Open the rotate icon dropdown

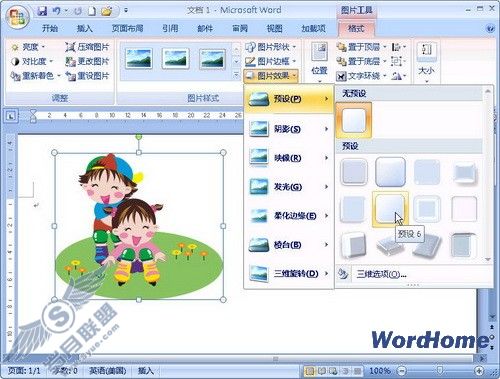pyautogui.click(x=399, y=76)
